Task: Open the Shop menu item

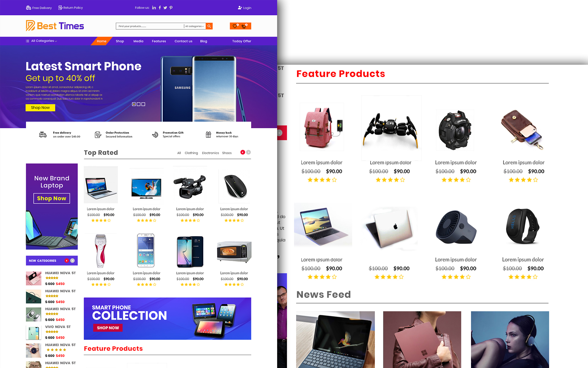Action: 120,41
